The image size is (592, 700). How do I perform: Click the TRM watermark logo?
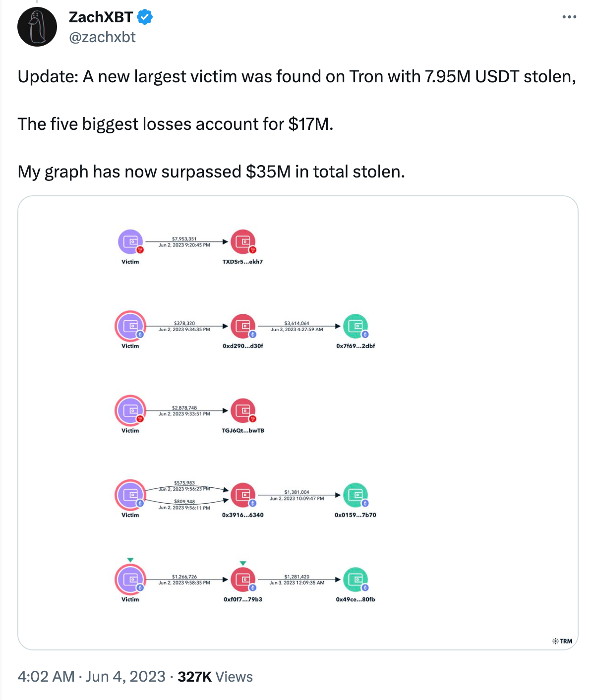[562, 641]
